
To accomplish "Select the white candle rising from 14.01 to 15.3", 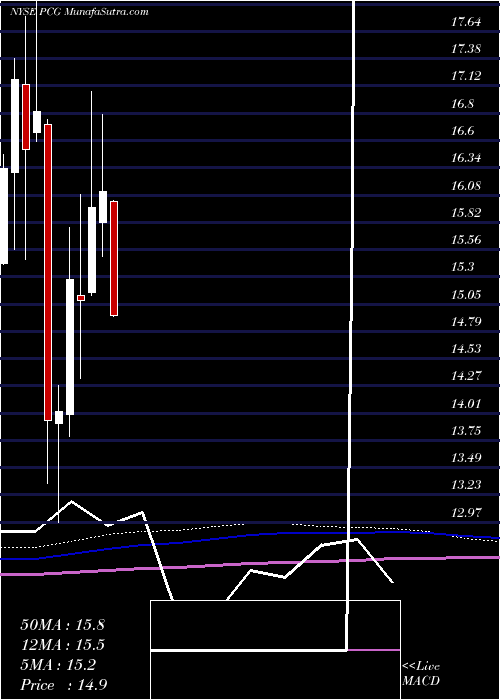I will coord(70,347).
